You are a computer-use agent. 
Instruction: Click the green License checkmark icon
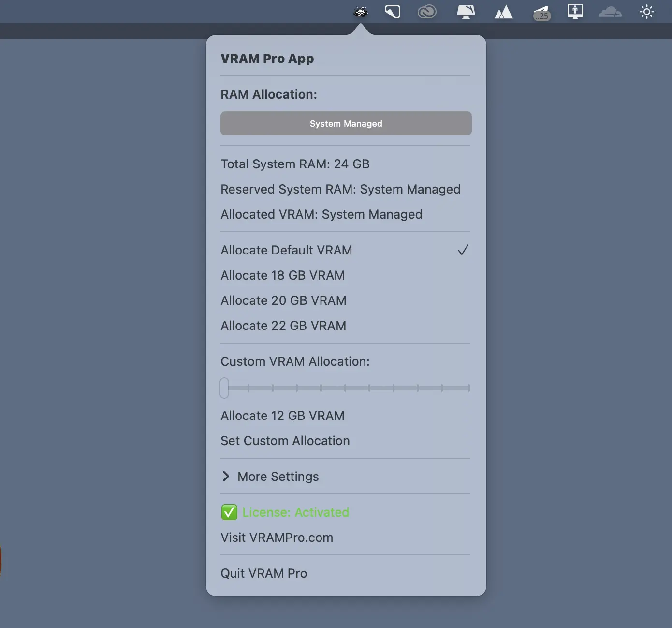(x=229, y=512)
